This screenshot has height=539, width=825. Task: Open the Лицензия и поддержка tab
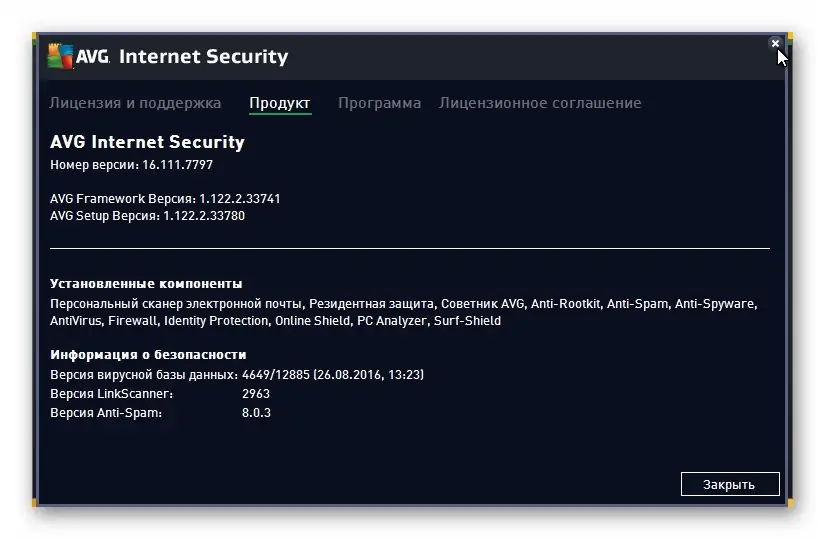pos(135,103)
